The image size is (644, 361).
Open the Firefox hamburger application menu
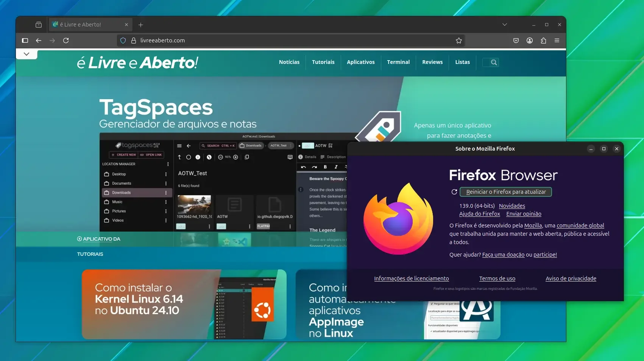pyautogui.click(x=557, y=40)
